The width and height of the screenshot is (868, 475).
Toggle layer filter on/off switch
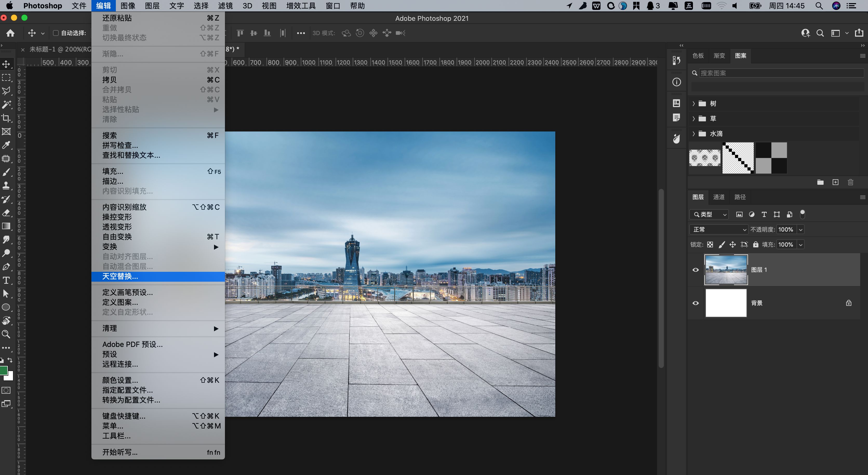[x=802, y=214]
